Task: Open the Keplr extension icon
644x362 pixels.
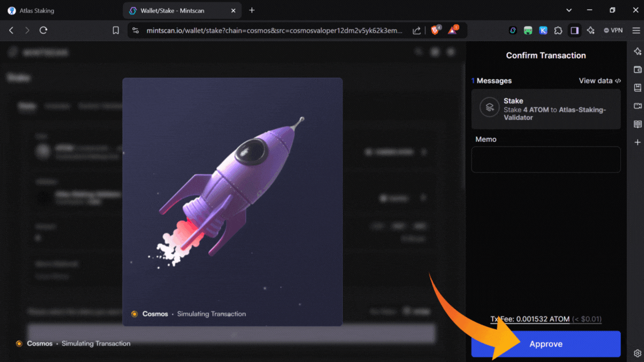Action: 543,30
